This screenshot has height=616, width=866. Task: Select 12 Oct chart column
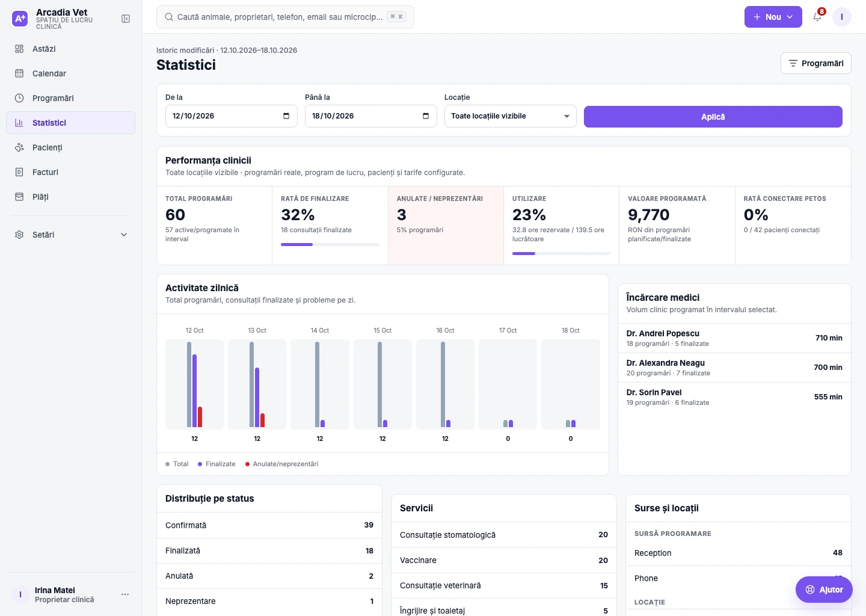point(194,384)
